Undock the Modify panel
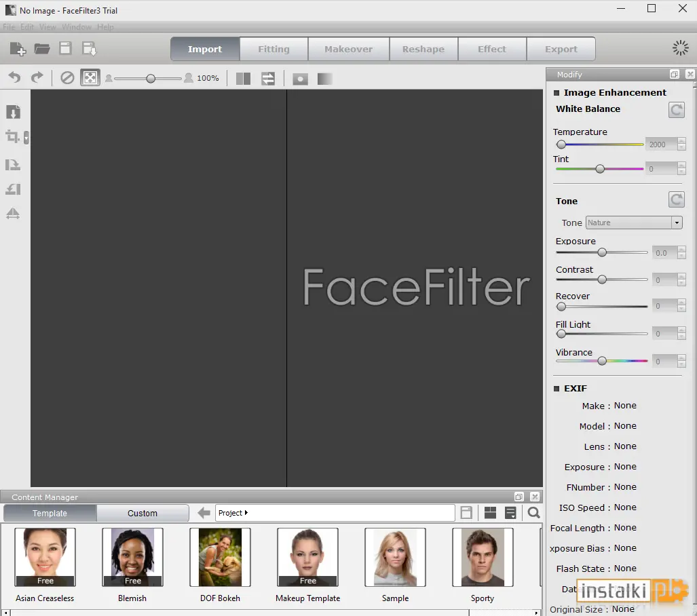This screenshot has width=697, height=616. pyautogui.click(x=675, y=74)
